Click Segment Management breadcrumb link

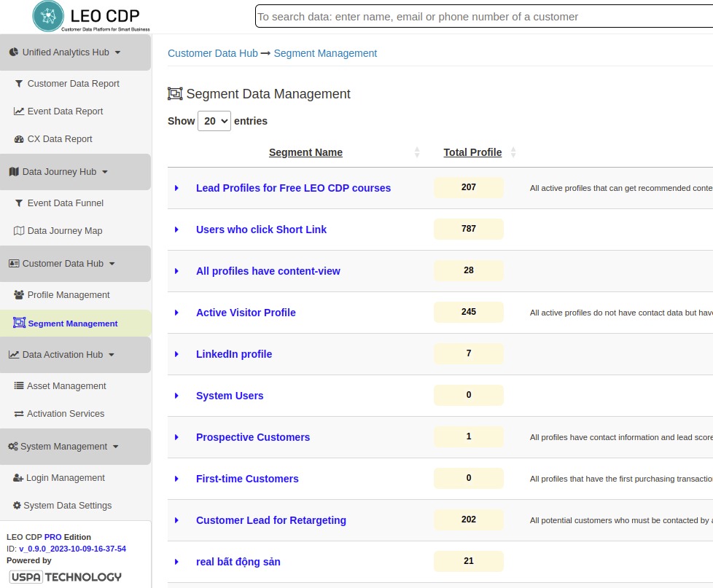[325, 53]
